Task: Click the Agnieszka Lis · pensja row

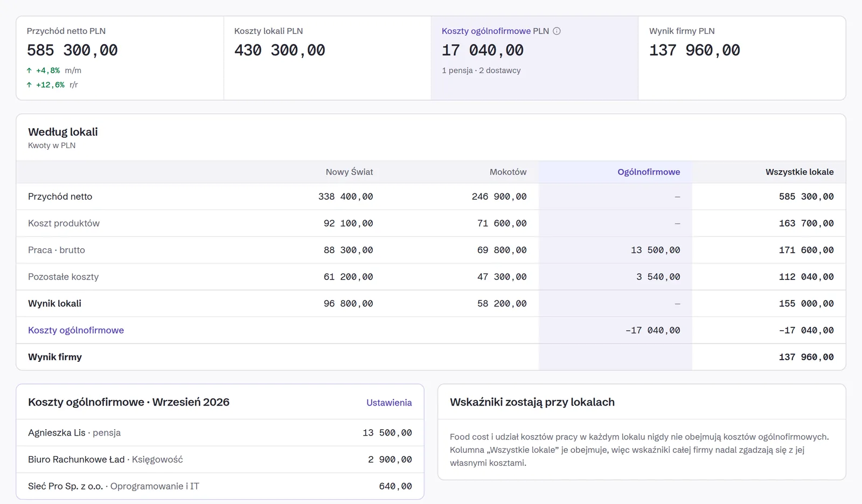Action: [220, 433]
